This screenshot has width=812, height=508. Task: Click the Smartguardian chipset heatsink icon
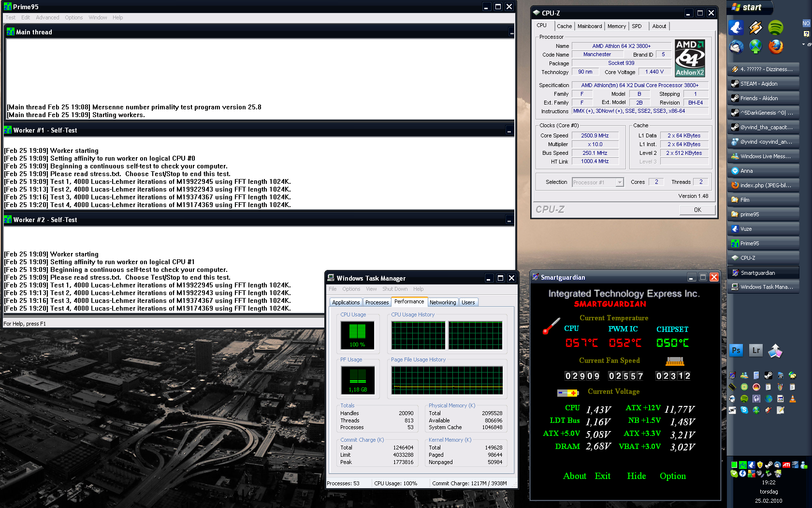675,361
